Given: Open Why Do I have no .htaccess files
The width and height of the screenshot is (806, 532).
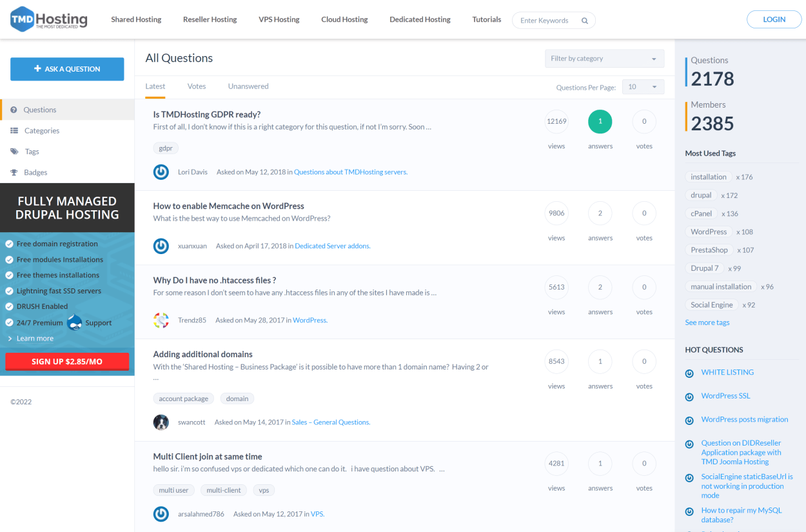Looking at the screenshot, I should tap(215, 280).
